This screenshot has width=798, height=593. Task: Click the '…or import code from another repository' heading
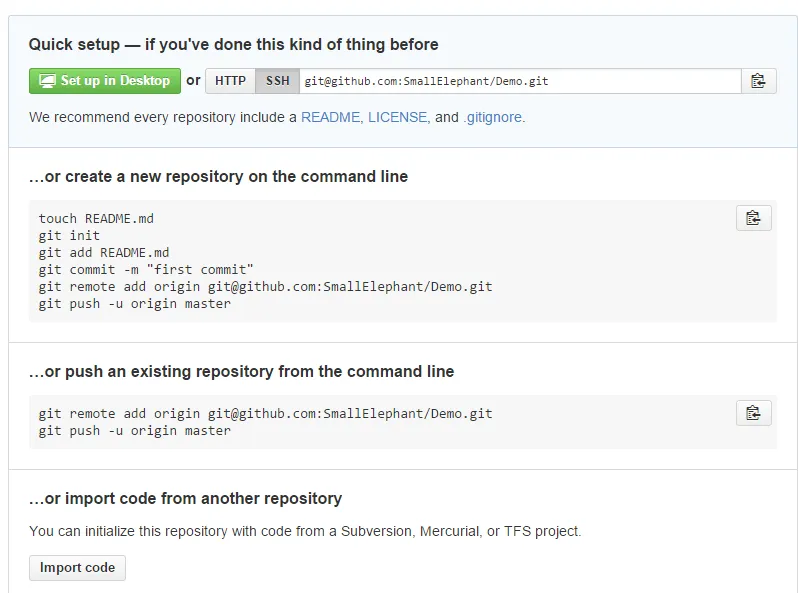click(x=185, y=498)
